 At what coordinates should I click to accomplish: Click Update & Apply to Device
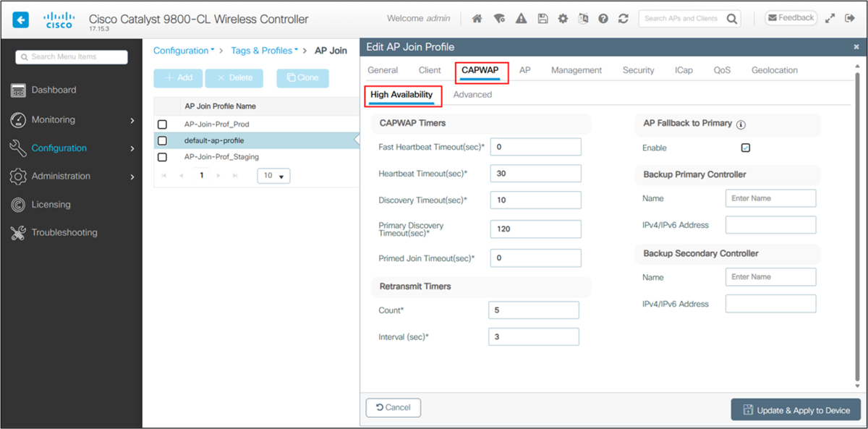[796, 410]
